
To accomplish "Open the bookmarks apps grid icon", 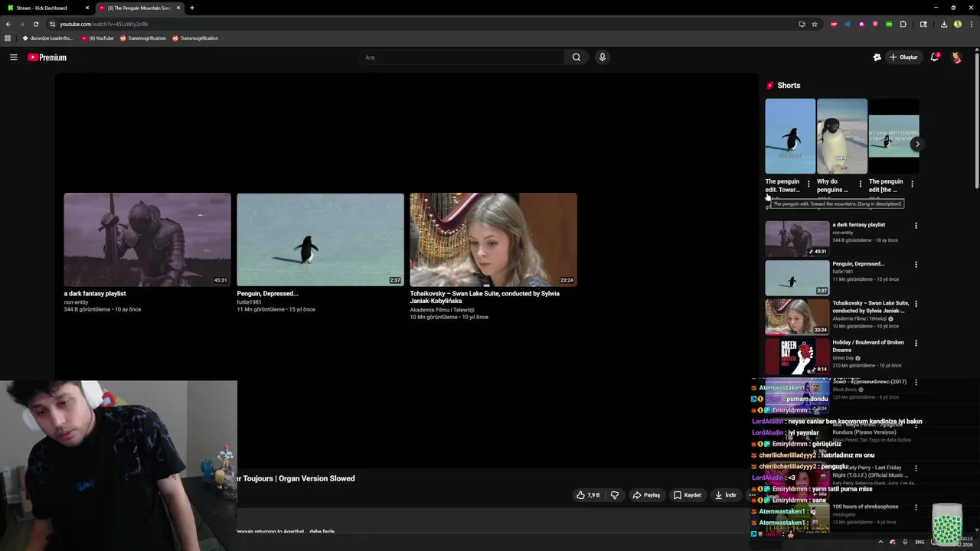I will pyautogui.click(x=8, y=38).
